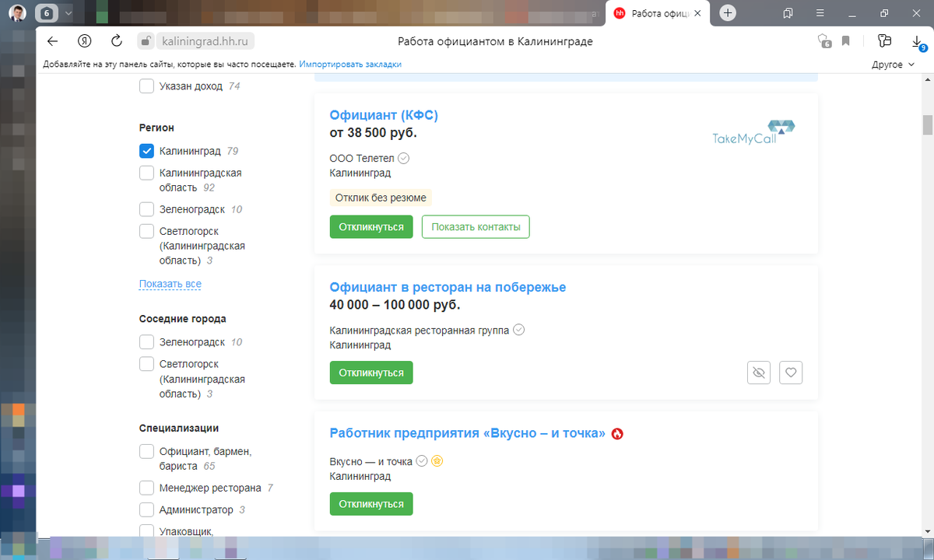
Task: Click Импортировать закладки link
Action: [350, 65]
